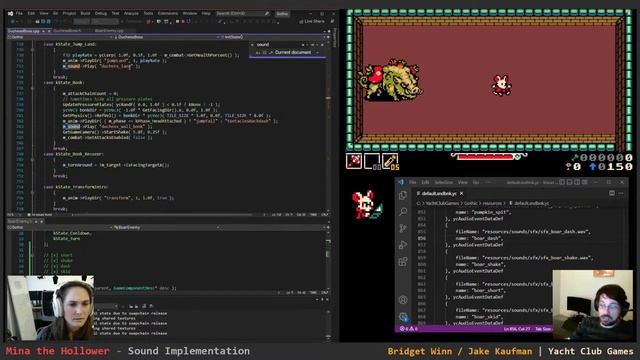
Task: Open the 'Current document' search scope dropdown
Action: coord(296,53)
